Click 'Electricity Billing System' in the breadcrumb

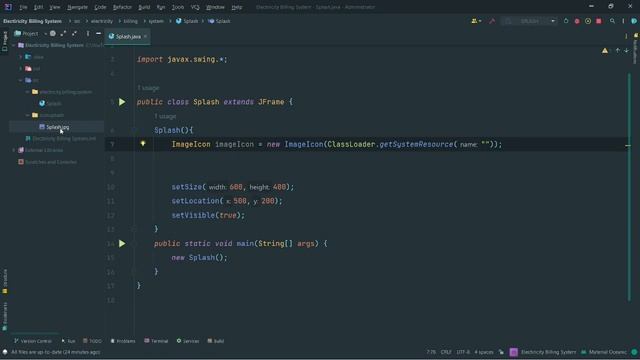click(32, 21)
